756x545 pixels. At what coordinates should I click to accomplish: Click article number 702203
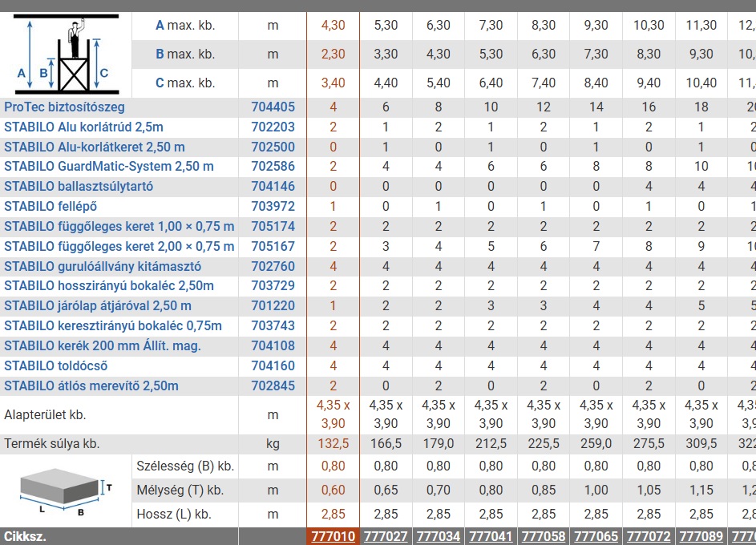[273, 127]
